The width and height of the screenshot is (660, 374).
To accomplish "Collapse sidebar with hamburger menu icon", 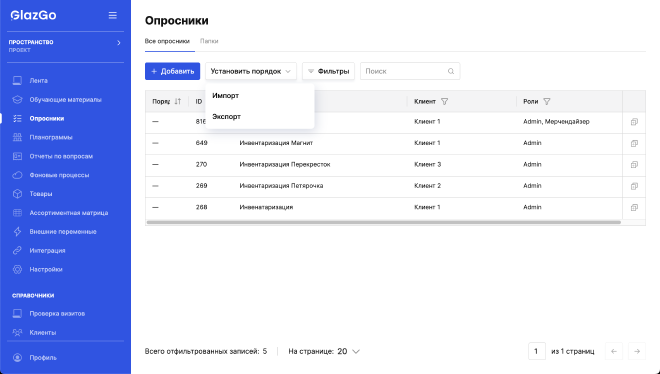I will (112, 16).
